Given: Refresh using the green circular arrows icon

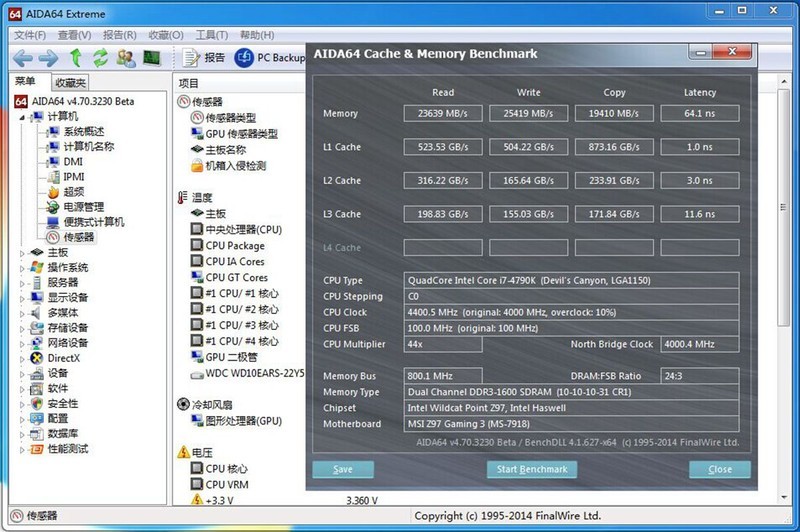Looking at the screenshot, I should pos(101,58).
